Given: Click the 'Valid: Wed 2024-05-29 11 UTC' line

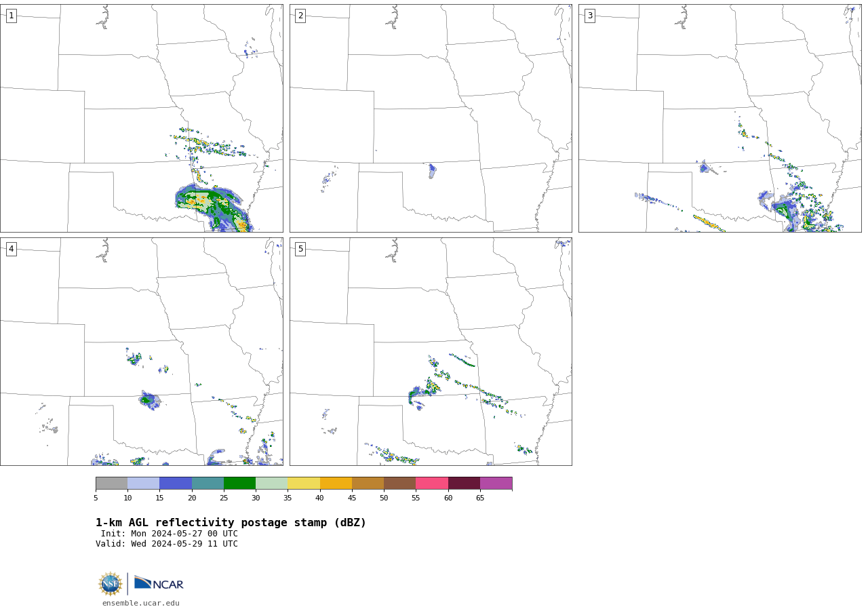Looking at the screenshot, I should coord(167,544).
